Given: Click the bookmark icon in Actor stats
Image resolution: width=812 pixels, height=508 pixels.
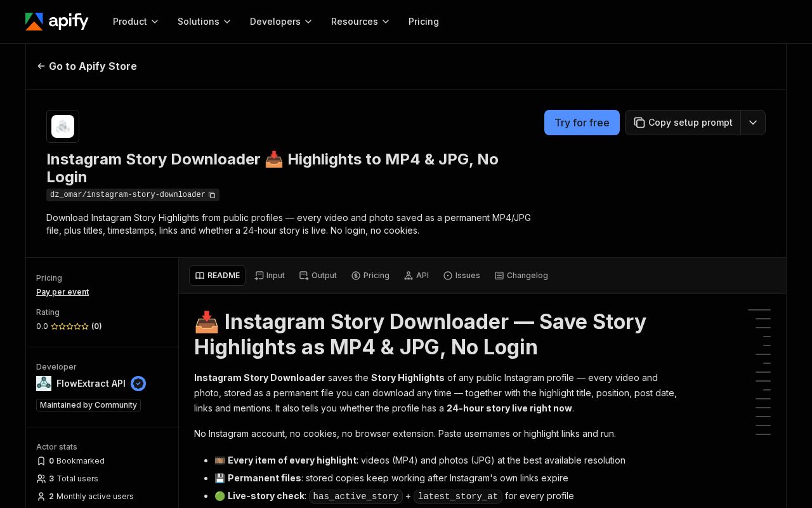Looking at the screenshot, I should click(x=41, y=461).
